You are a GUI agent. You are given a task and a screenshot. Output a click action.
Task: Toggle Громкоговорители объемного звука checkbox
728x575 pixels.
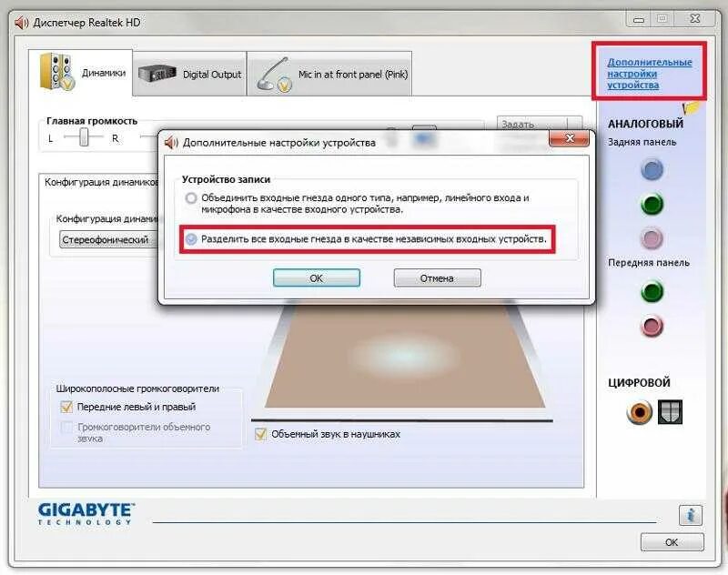click(66, 427)
